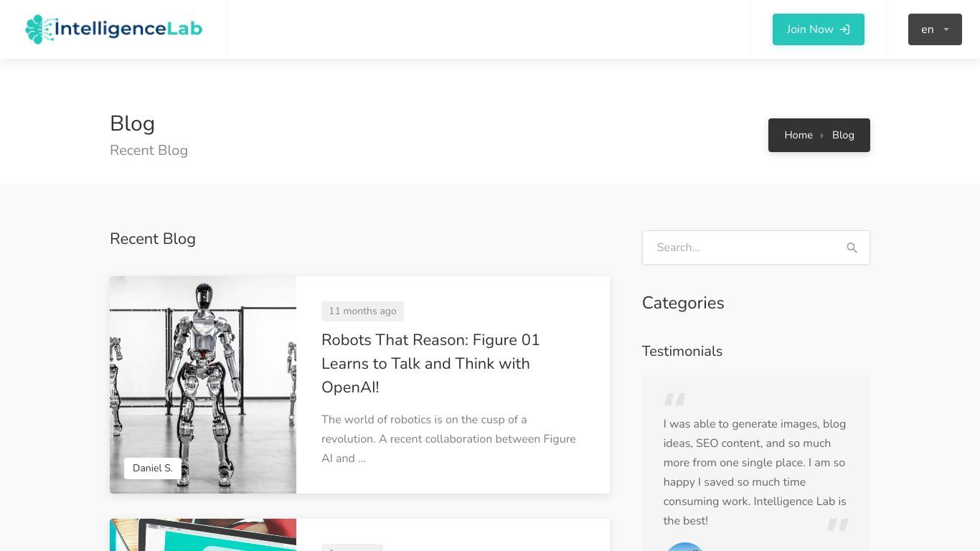
Task: Click the Categories heading
Action: 683,303
